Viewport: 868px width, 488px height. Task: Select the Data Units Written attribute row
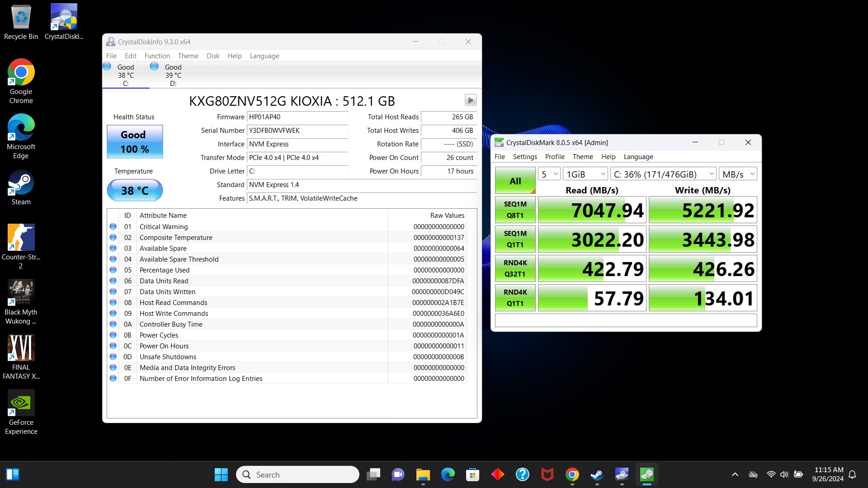point(288,291)
